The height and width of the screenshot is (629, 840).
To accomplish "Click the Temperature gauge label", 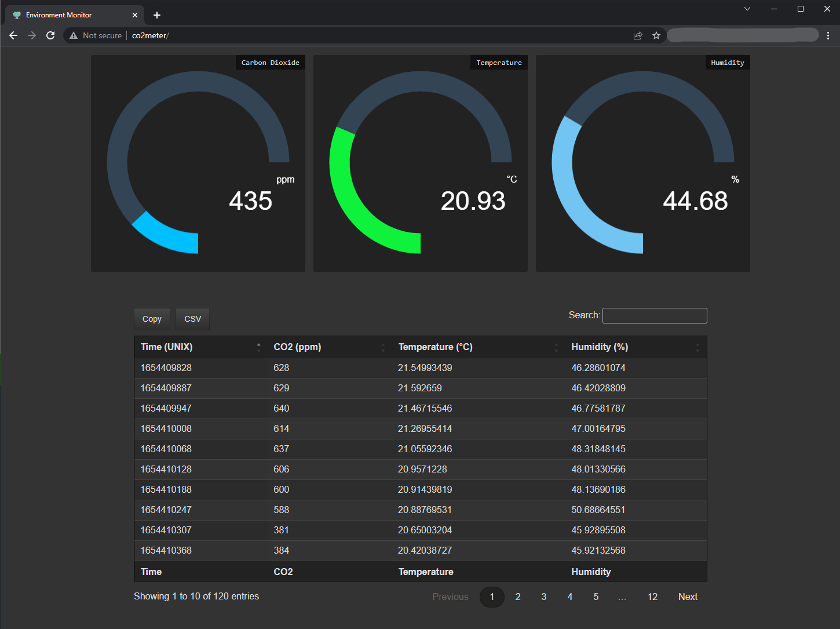I will [x=499, y=63].
